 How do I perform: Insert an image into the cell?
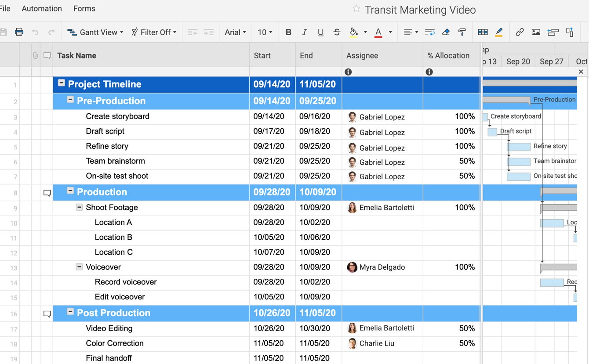(x=536, y=32)
